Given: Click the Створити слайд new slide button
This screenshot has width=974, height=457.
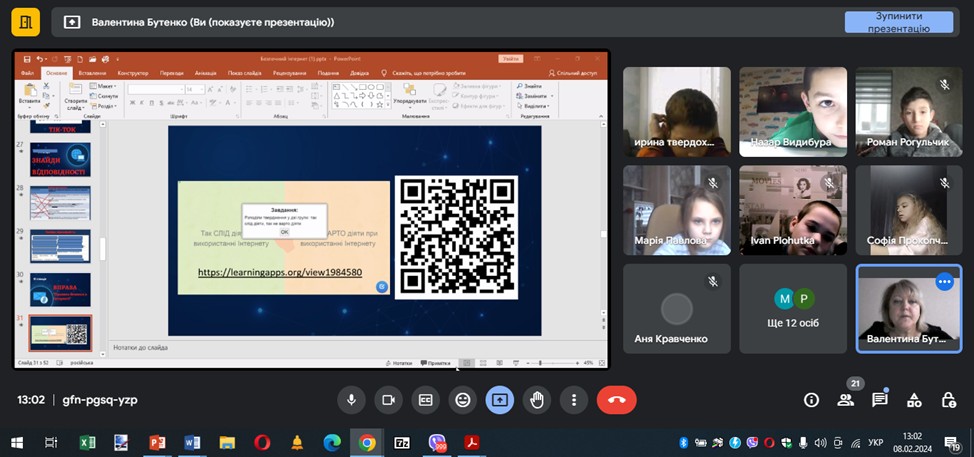Looking at the screenshot, I should coord(76,97).
